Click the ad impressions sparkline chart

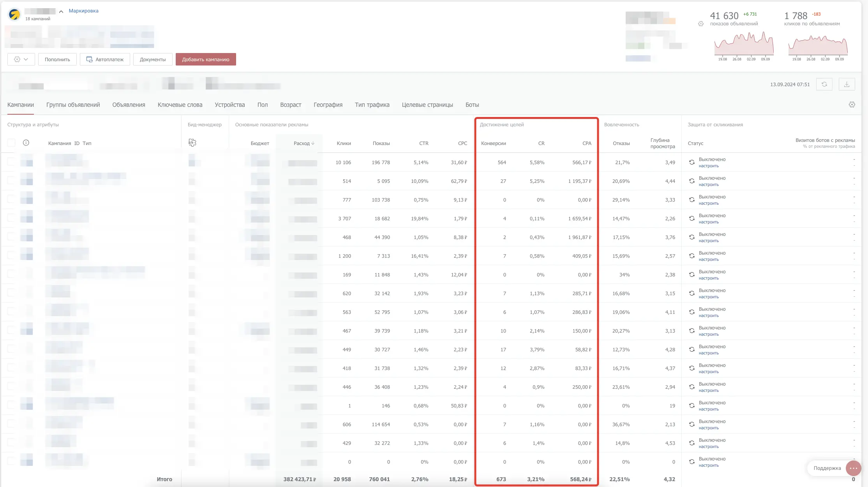(x=744, y=44)
